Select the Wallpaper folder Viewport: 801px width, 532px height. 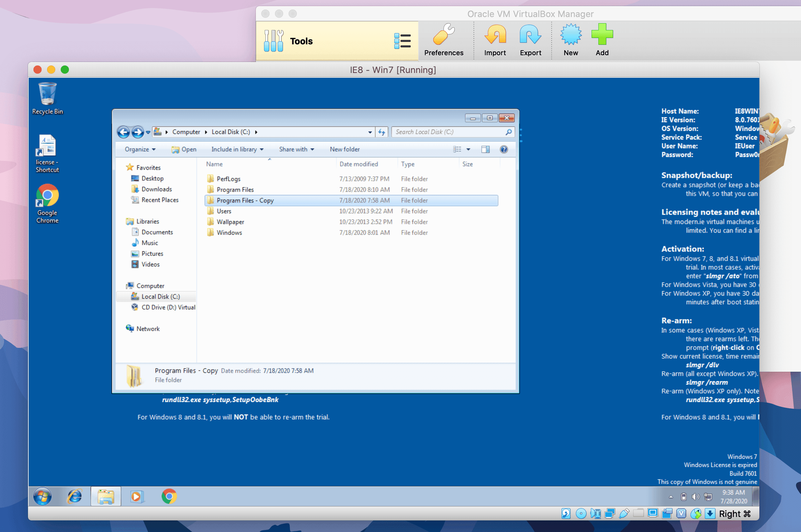point(351,222)
